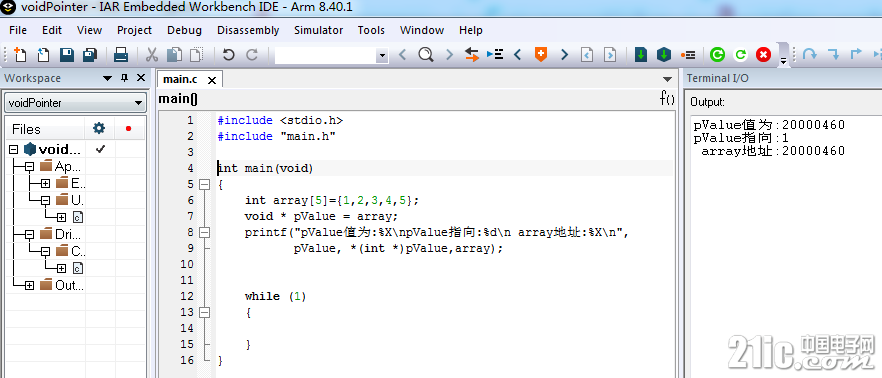
Task: Click the Copy toolbar icon
Action: coord(174,55)
